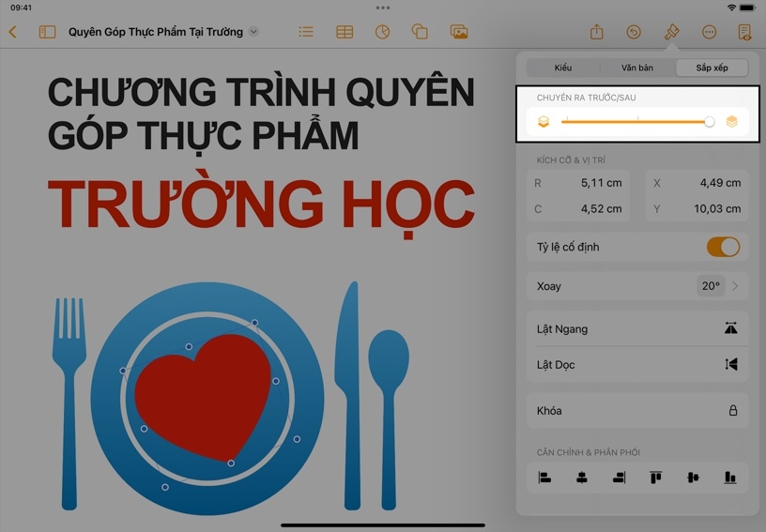
Task: Click Lật Dọc to flip vertically
Action: coord(637,364)
